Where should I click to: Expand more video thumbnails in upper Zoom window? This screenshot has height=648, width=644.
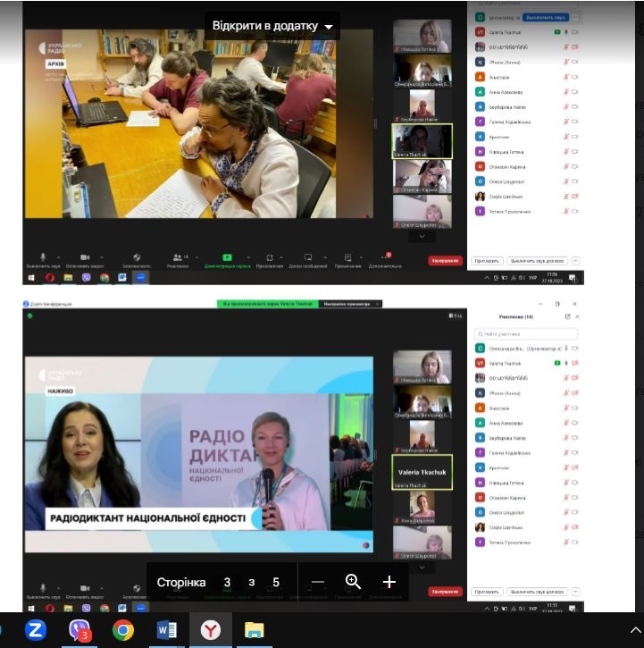point(422,237)
